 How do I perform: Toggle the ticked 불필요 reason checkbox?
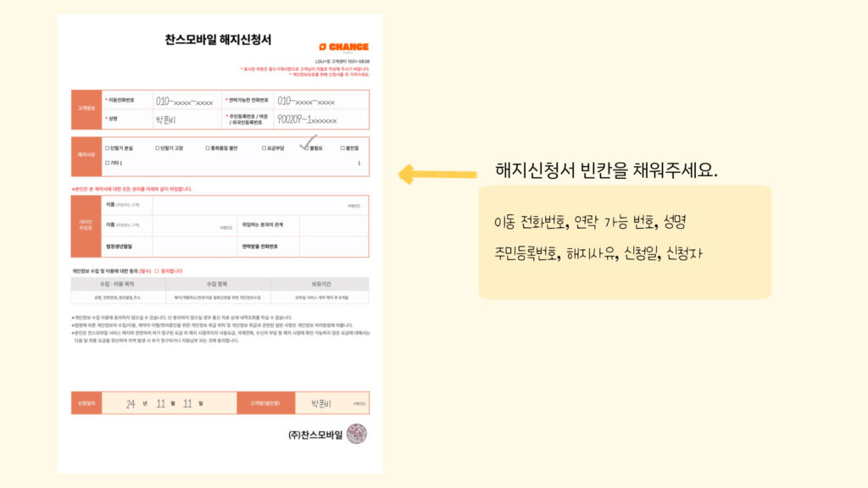pyautogui.click(x=306, y=148)
